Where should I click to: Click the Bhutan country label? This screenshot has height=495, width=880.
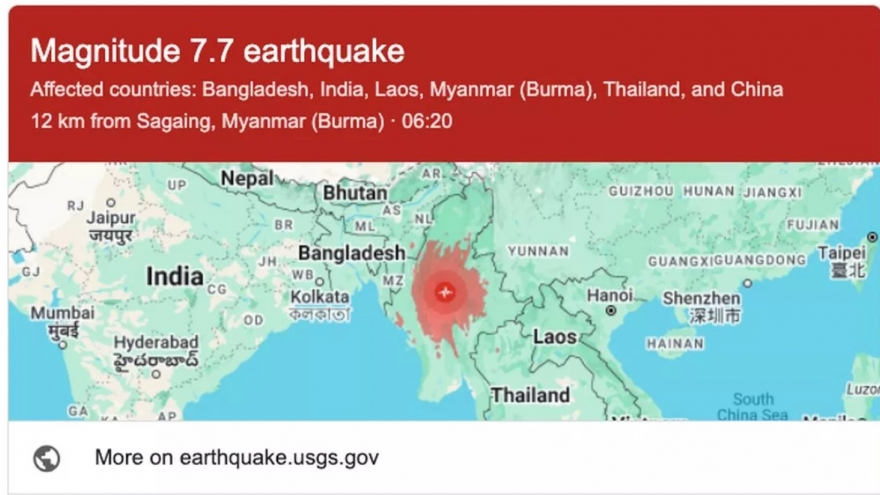(x=354, y=192)
